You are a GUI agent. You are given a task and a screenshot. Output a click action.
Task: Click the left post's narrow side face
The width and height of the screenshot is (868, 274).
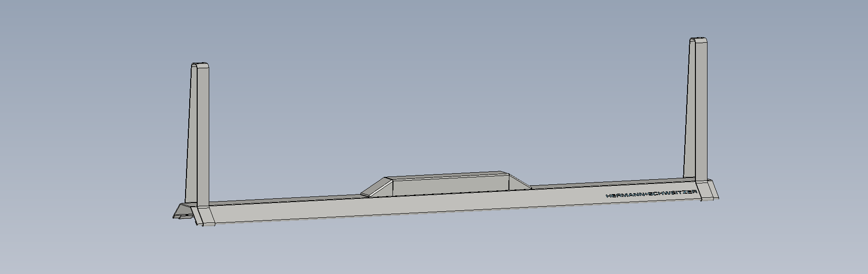pyautogui.click(x=192, y=135)
